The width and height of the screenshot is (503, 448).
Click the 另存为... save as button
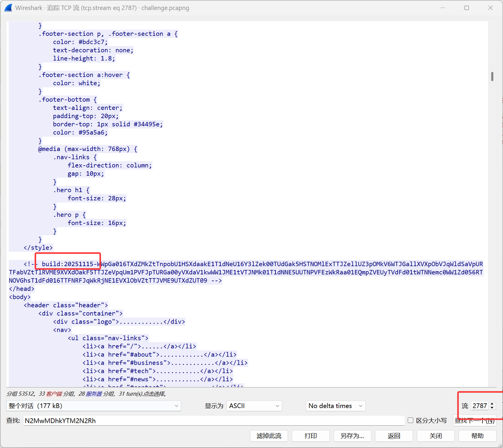pyautogui.click(x=352, y=436)
